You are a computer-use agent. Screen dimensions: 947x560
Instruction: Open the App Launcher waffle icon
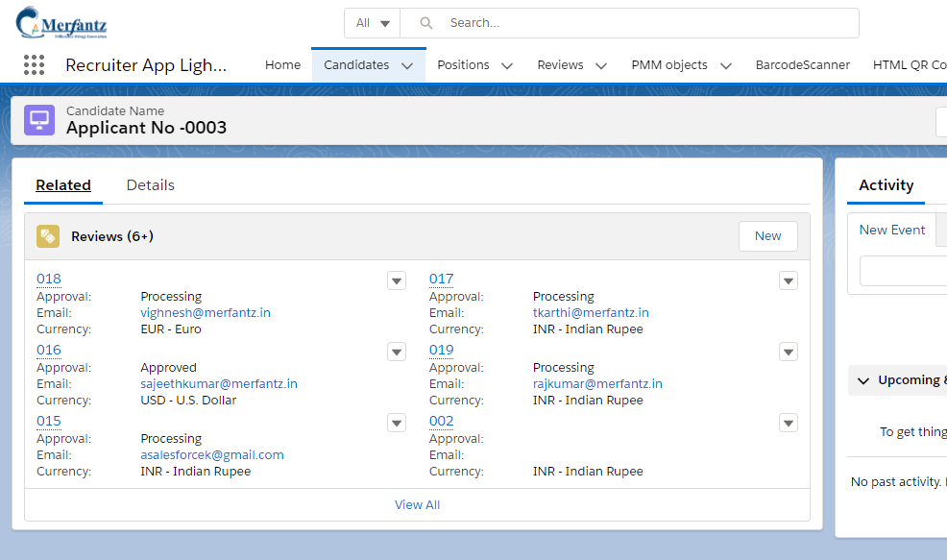pos(34,64)
